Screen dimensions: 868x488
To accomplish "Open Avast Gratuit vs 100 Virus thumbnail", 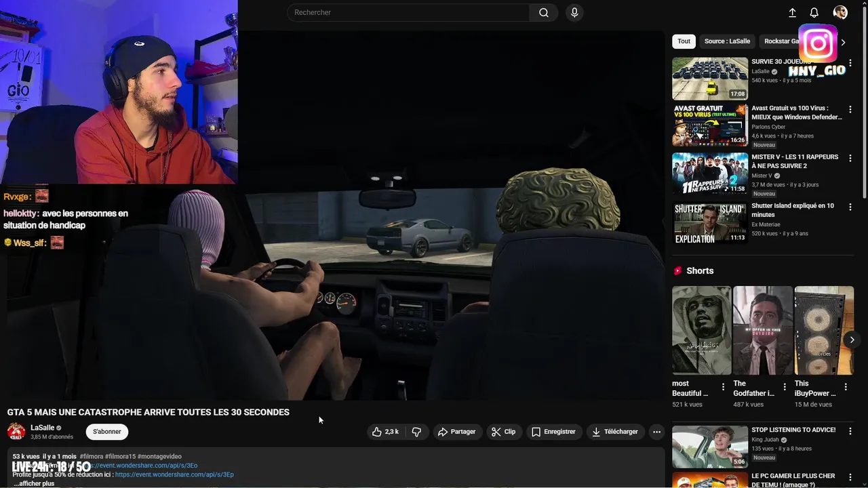I will [710, 125].
